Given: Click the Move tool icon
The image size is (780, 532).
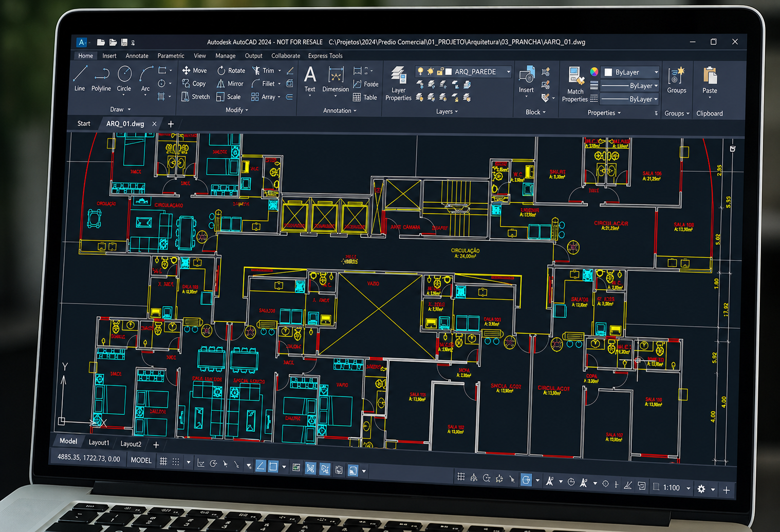Looking at the screenshot, I should [x=186, y=70].
